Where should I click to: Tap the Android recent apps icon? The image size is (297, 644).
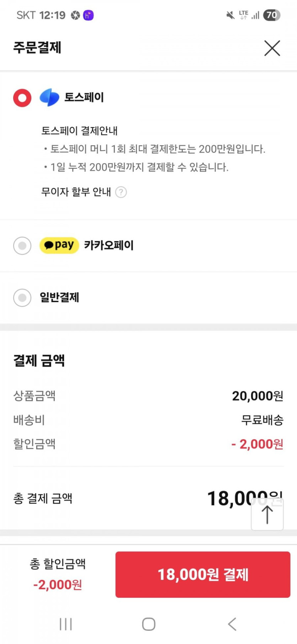[x=66, y=624]
